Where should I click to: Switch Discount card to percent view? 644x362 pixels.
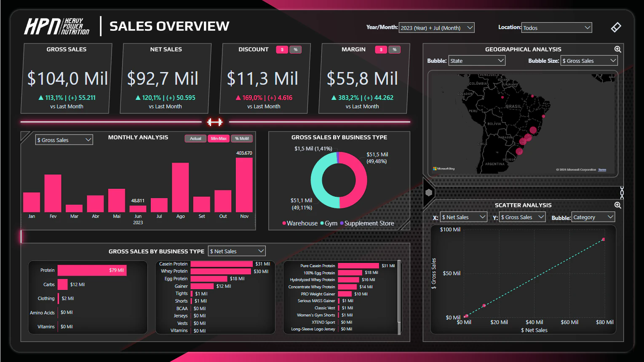tap(296, 50)
